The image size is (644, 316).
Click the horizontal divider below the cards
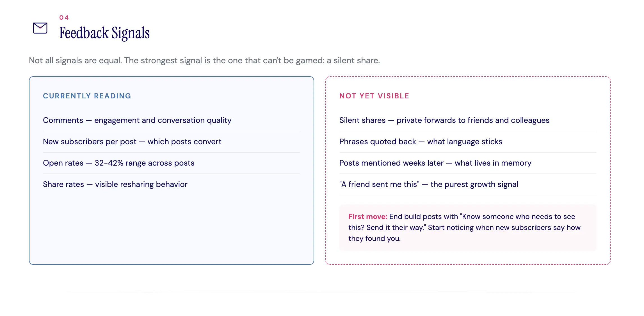tap(322, 292)
